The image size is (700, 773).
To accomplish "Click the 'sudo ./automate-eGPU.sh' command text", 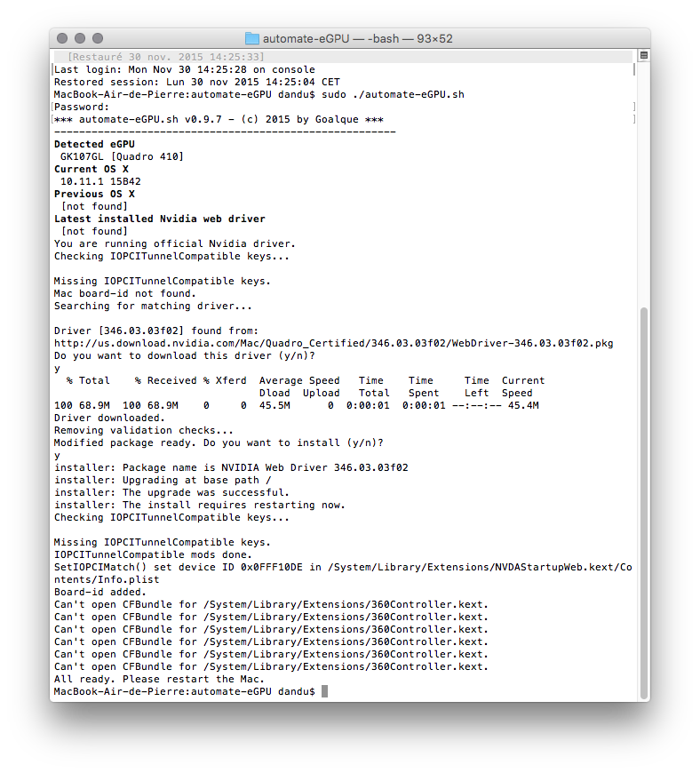I will 393,94.
